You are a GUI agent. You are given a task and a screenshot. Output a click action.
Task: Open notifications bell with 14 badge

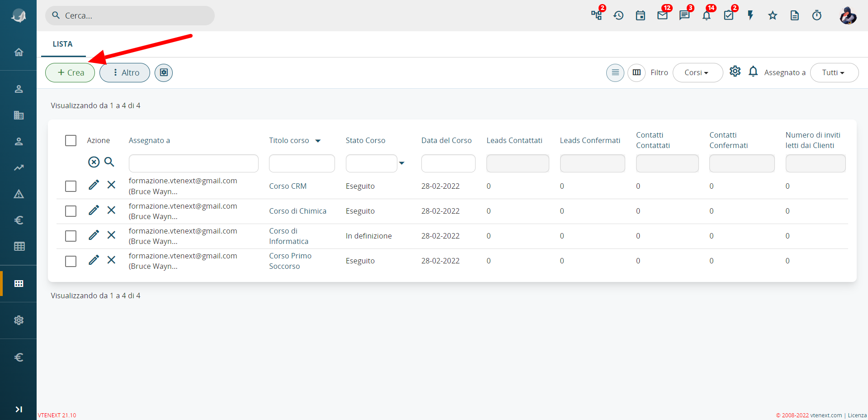pyautogui.click(x=707, y=15)
